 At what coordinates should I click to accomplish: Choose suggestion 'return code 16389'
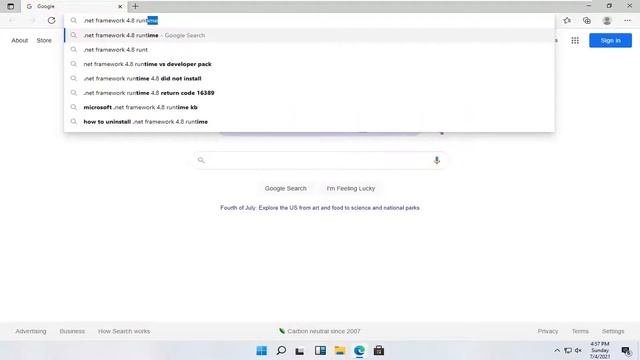pyautogui.click(x=309, y=93)
